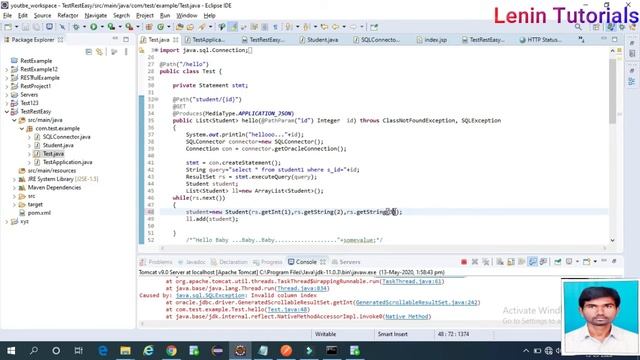Click the search magnifier icon near top right
Image resolution: width=640 pixels, height=360 pixels.
578,27
